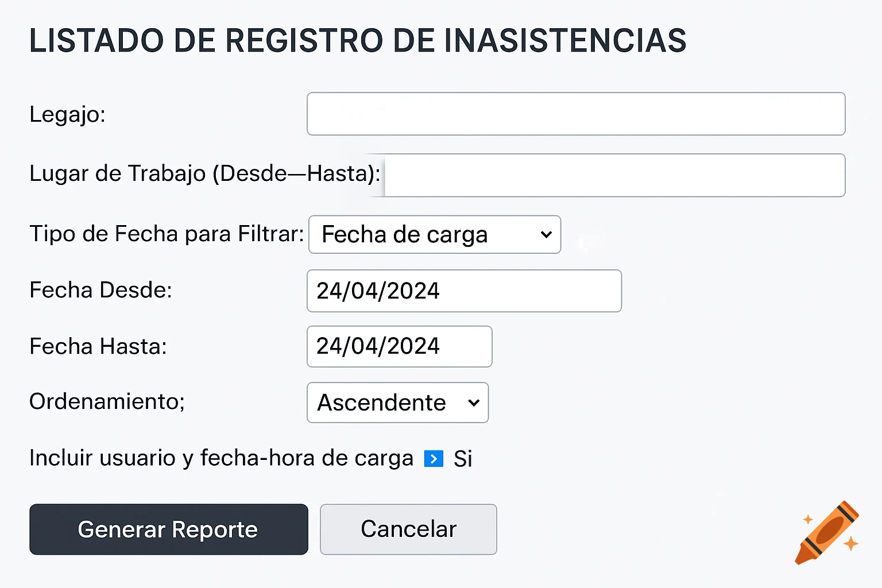This screenshot has width=882, height=588.
Task: Click 'Si' next to the toggle
Action: 462,458
